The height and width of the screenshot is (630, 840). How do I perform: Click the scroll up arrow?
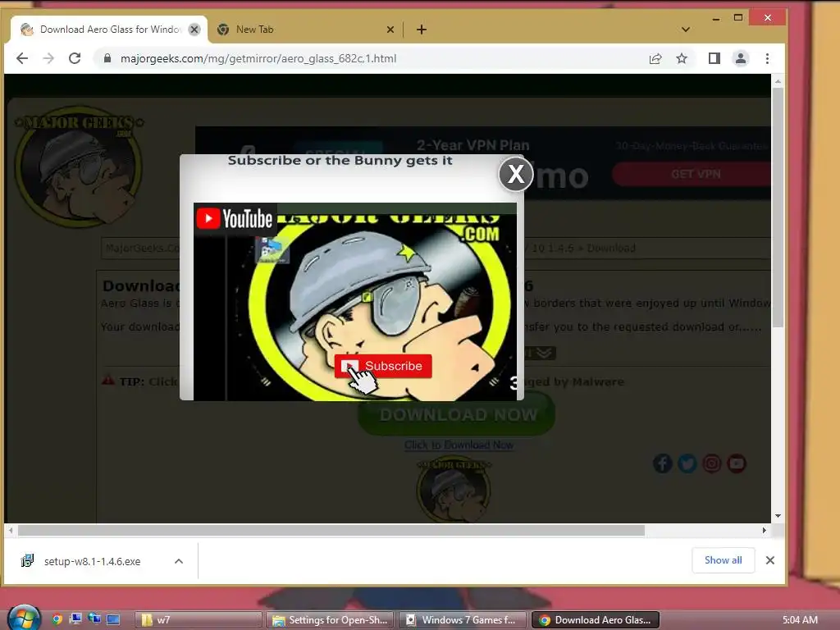point(778,81)
